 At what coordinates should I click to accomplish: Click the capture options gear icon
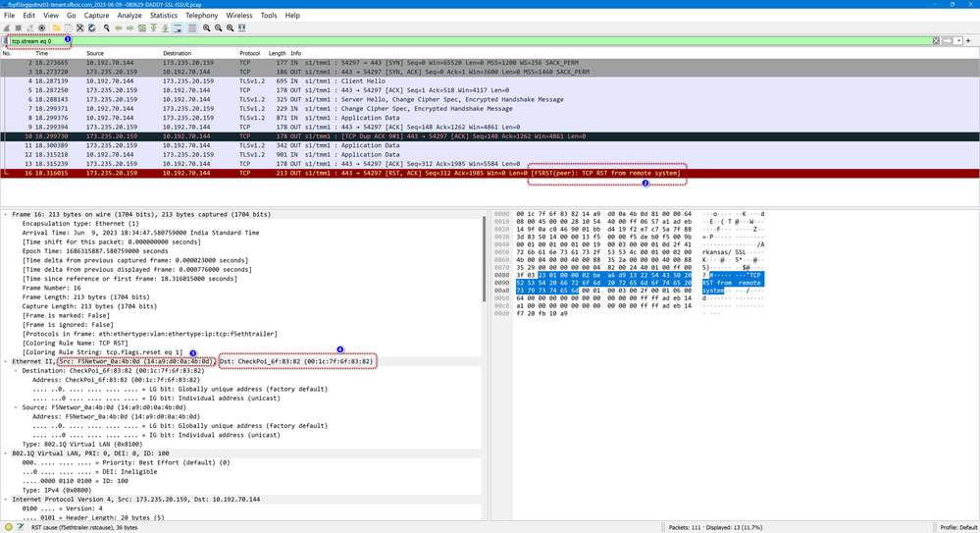click(x=42, y=28)
